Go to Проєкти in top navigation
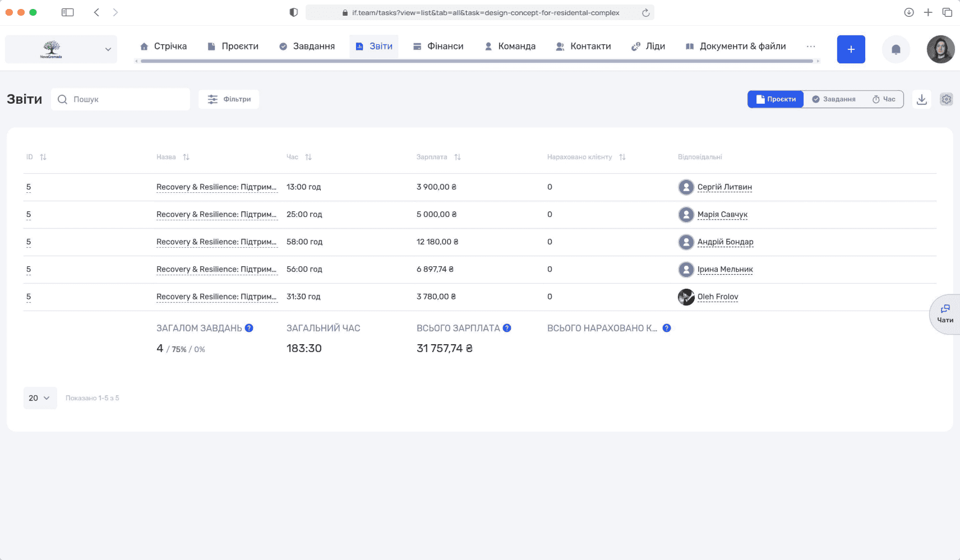Viewport: 960px width, 560px height. click(233, 47)
